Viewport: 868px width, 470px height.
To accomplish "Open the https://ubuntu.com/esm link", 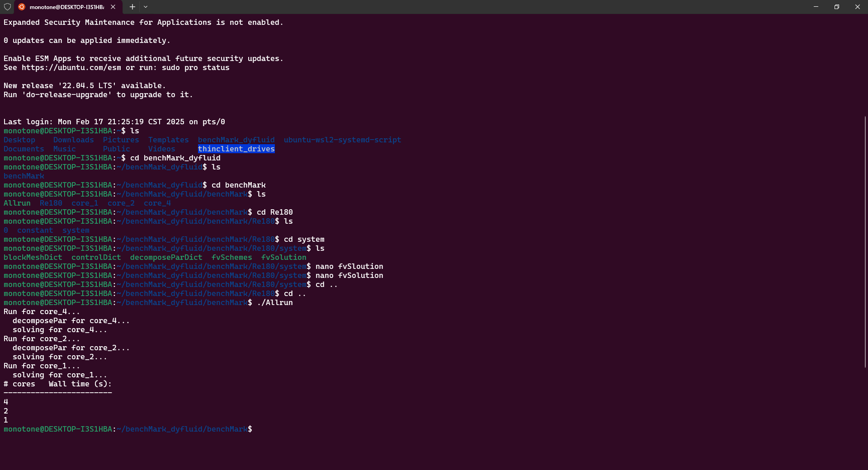I will [x=71, y=68].
